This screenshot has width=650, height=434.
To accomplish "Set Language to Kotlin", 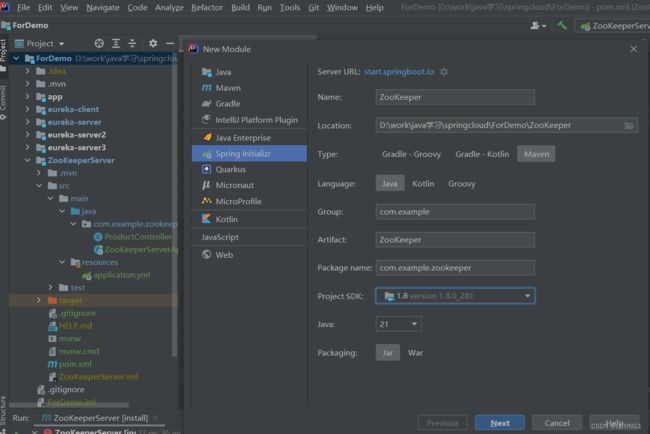I will (423, 184).
